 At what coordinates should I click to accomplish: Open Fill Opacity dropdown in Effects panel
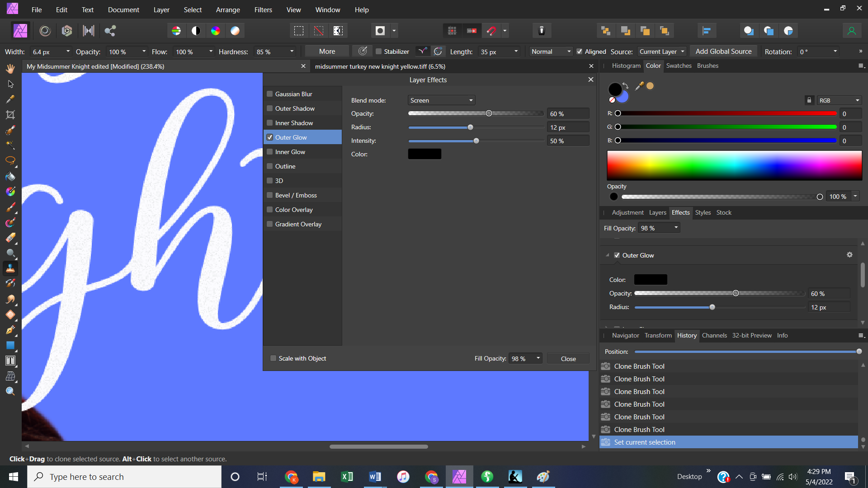676,228
